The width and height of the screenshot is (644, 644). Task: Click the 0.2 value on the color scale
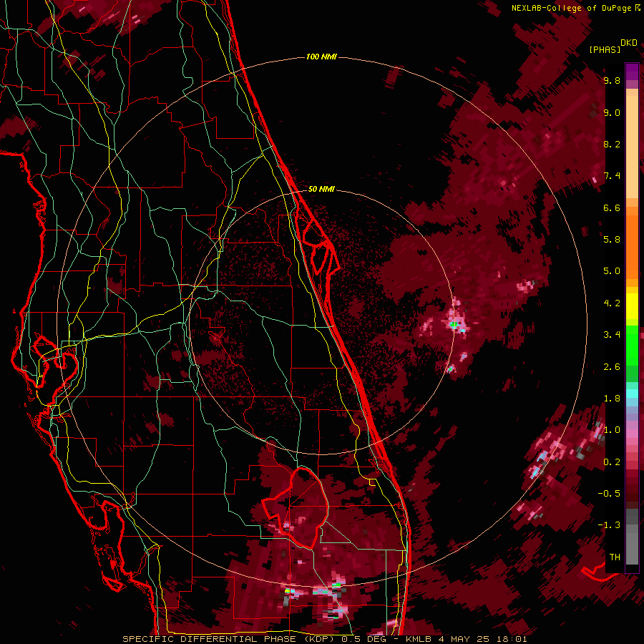(x=612, y=462)
